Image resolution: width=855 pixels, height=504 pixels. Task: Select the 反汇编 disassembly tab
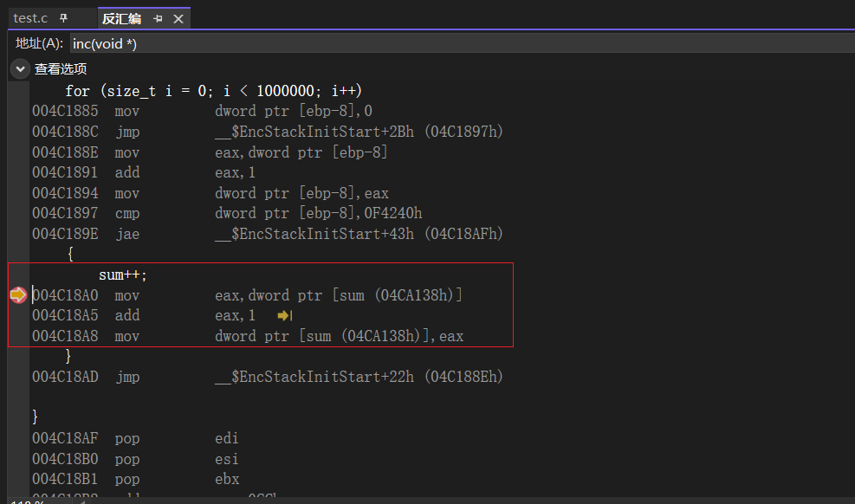[x=121, y=18]
